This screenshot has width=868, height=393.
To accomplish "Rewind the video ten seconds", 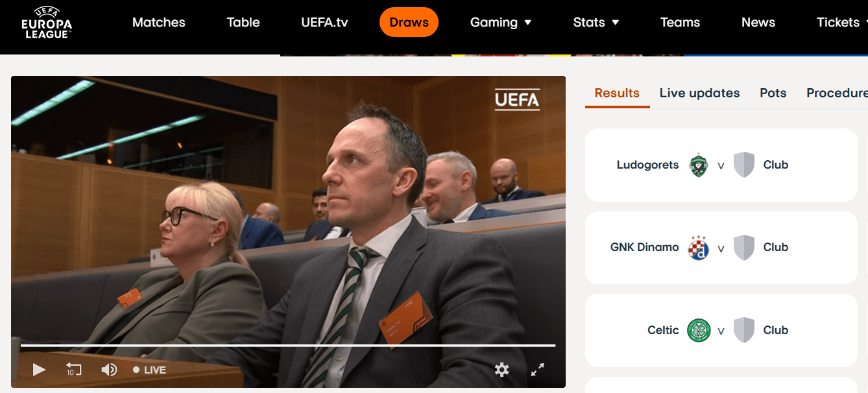I will pyautogui.click(x=73, y=370).
